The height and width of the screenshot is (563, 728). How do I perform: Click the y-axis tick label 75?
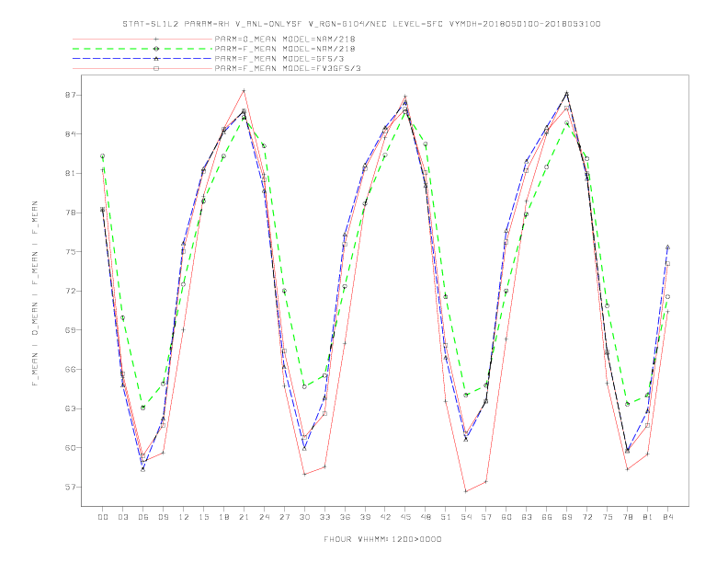click(69, 252)
